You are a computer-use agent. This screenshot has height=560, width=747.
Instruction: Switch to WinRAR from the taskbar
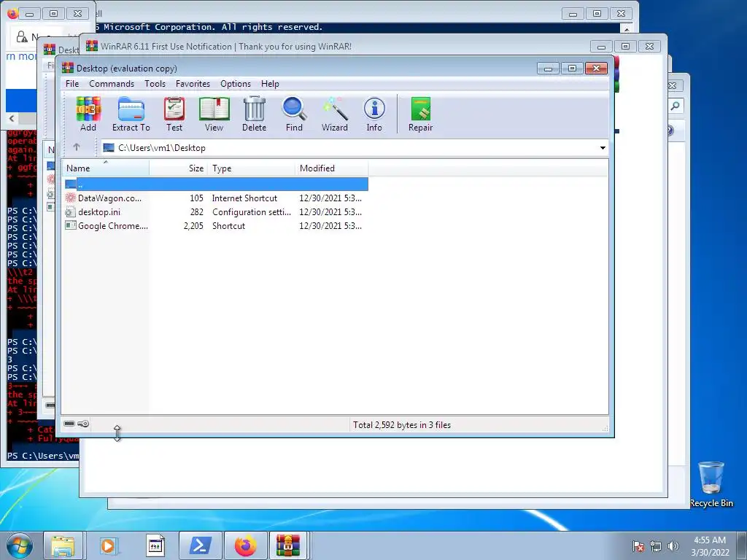(289, 545)
